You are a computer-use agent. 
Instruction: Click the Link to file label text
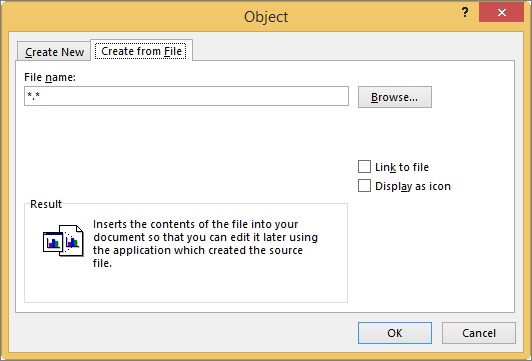tap(402, 167)
